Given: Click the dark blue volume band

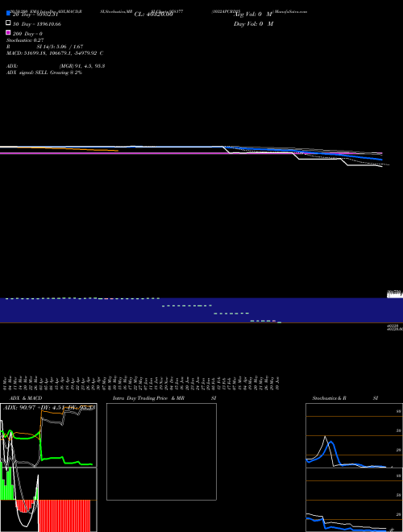Looking at the screenshot, I should coord(201,310).
